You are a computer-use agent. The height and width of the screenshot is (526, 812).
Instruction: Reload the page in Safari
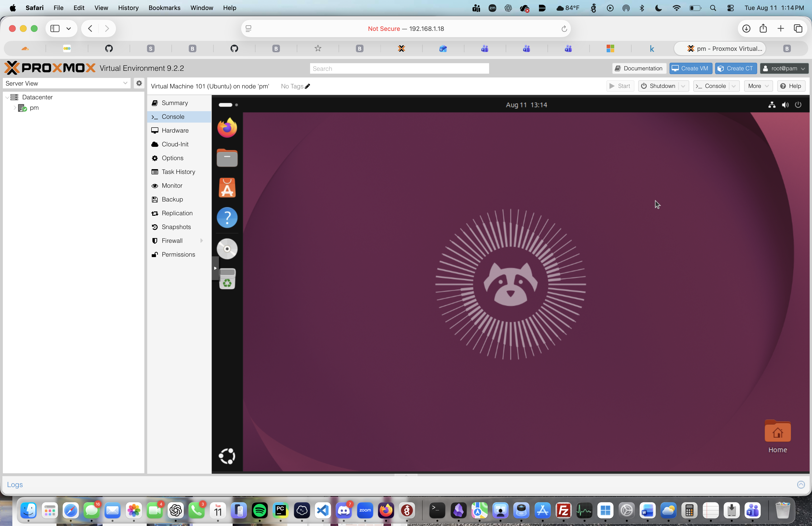(x=564, y=29)
